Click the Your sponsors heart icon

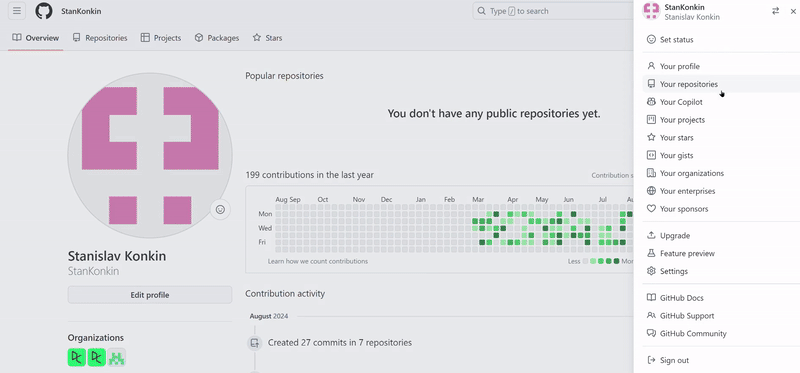point(651,209)
